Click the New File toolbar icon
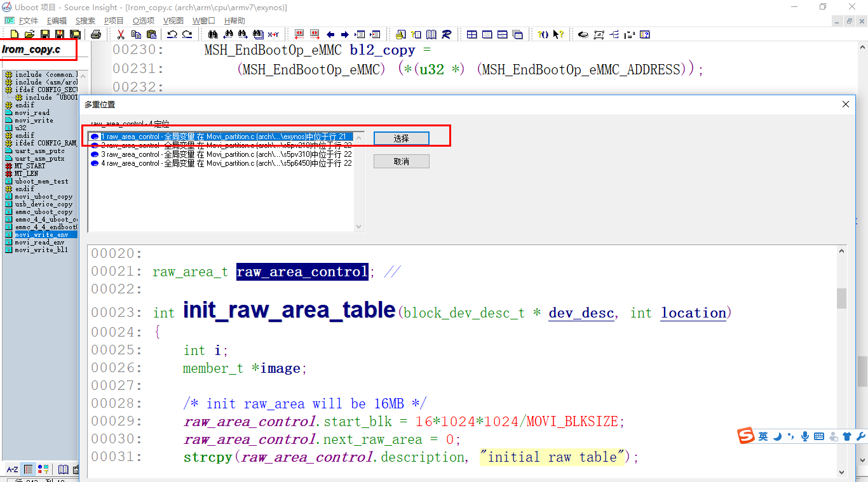 click(x=14, y=34)
